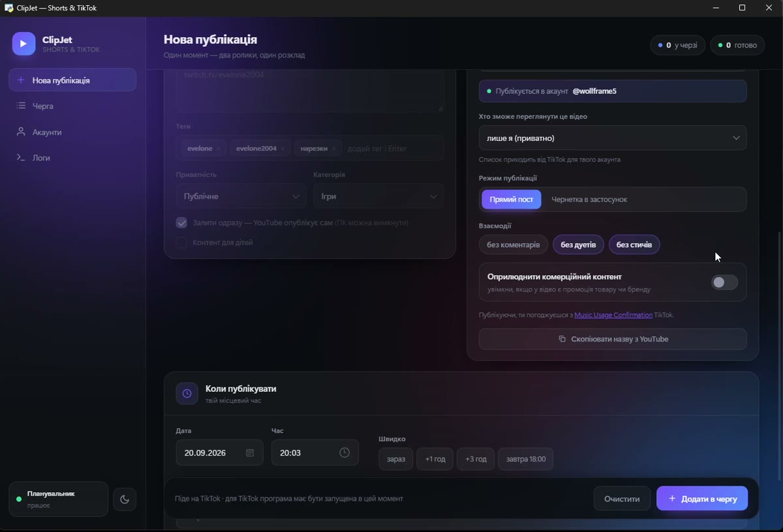
Task: Open the clock picker icon in Час
Action: (345, 452)
